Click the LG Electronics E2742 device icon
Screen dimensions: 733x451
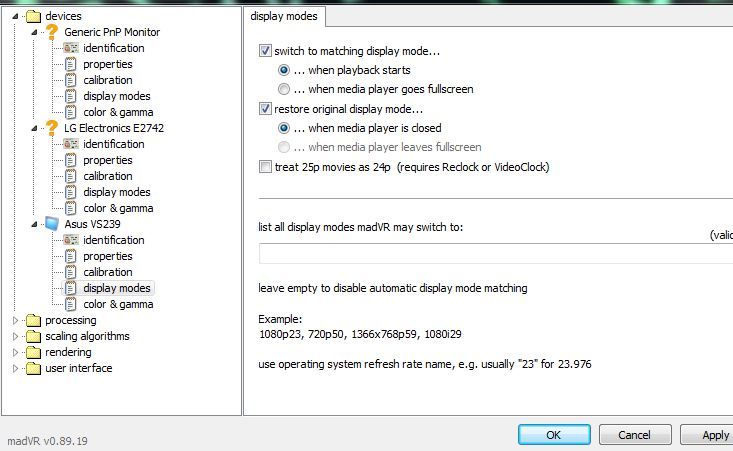click(52, 128)
